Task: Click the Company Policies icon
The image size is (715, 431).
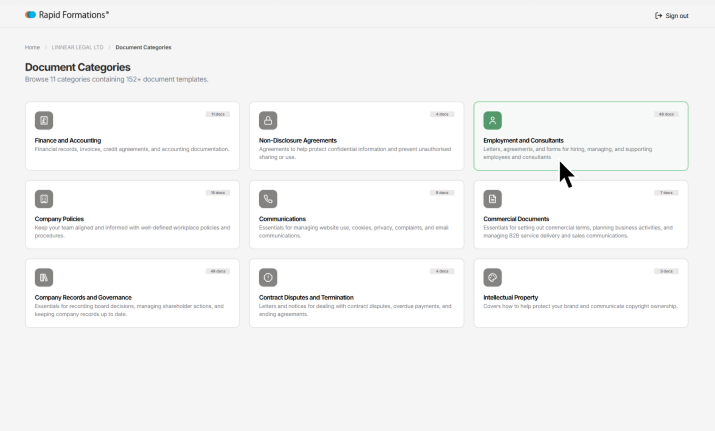Action: 44,199
